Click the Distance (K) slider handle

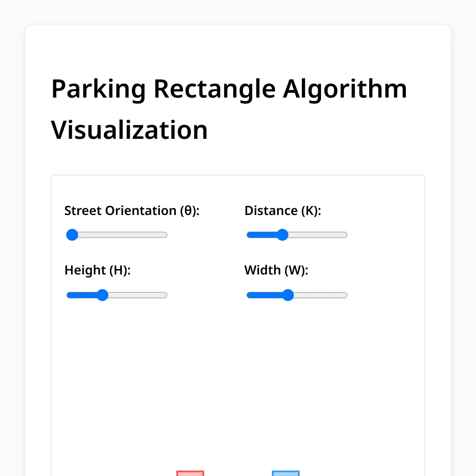(x=282, y=235)
